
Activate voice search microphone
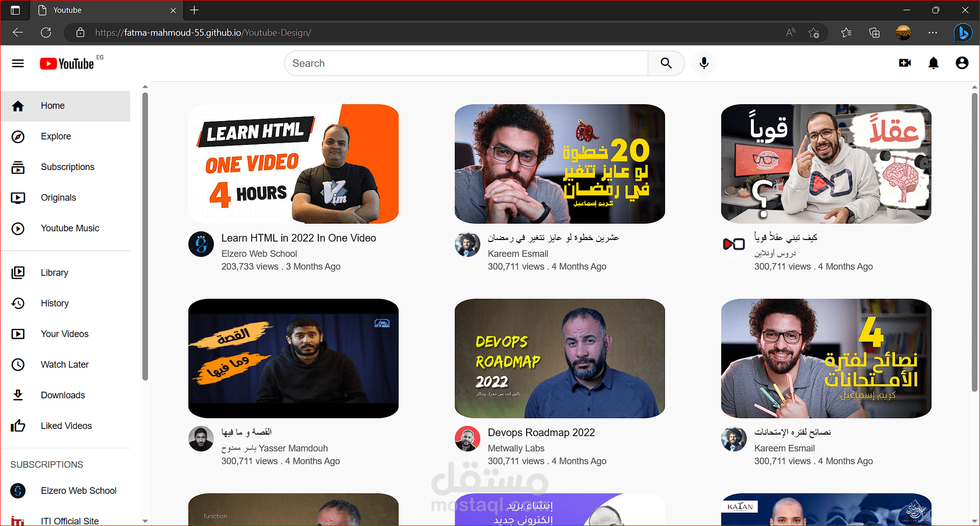[x=704, y=63]
